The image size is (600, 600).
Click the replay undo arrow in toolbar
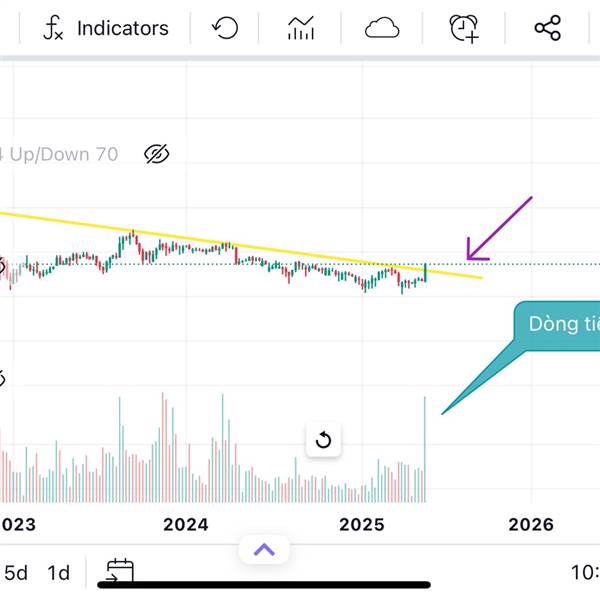click(225, 28)
